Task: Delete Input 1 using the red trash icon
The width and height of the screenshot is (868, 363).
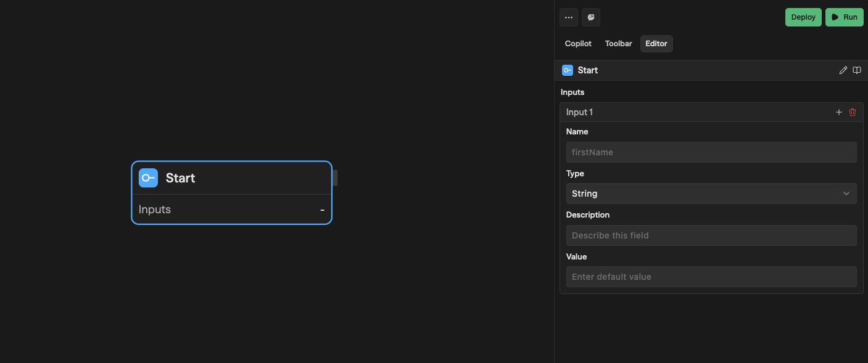Action: [853, 112]
